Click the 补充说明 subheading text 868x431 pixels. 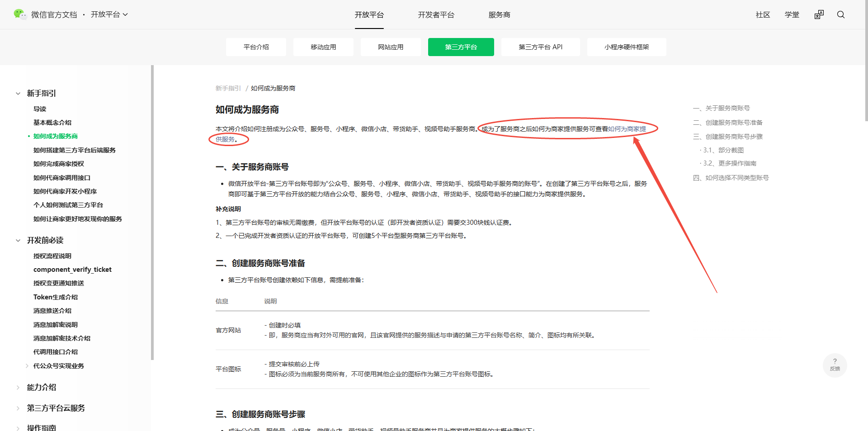[x=228, y=209]
